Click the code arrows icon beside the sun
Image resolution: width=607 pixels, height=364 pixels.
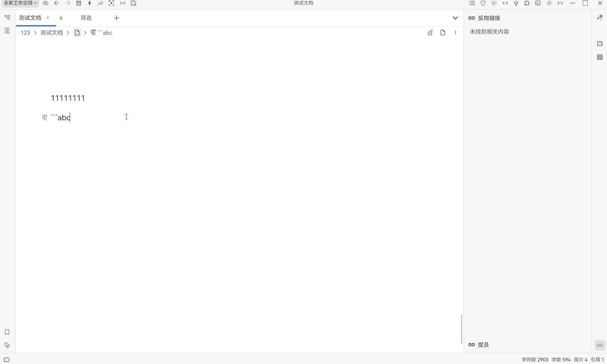pyautogui.click(x=560, y=3)
